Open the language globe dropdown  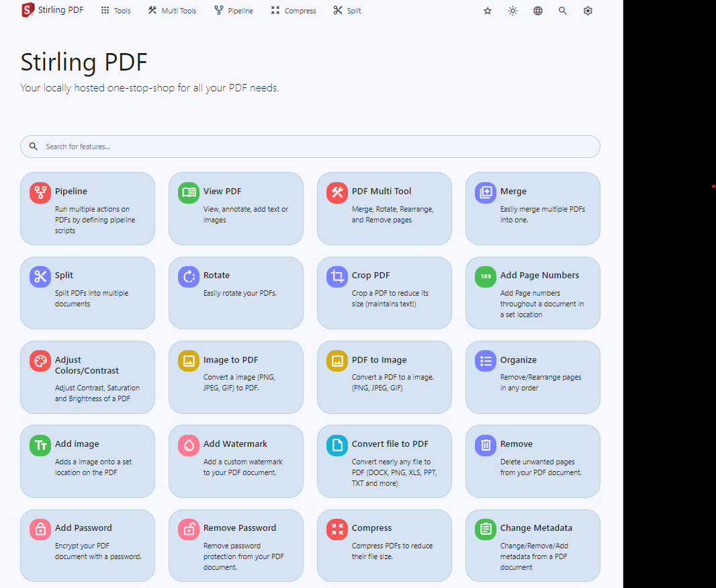tap(538, 11)
